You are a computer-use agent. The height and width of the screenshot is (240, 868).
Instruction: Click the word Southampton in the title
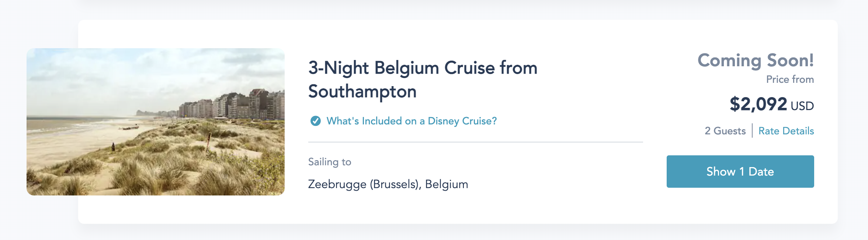(362, 92)
